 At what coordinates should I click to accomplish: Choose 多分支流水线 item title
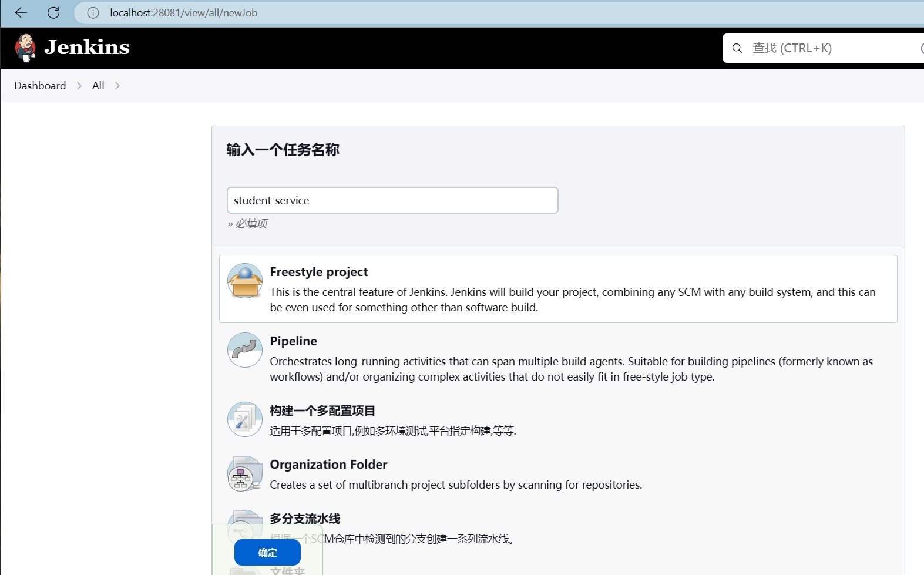[305, 519]
